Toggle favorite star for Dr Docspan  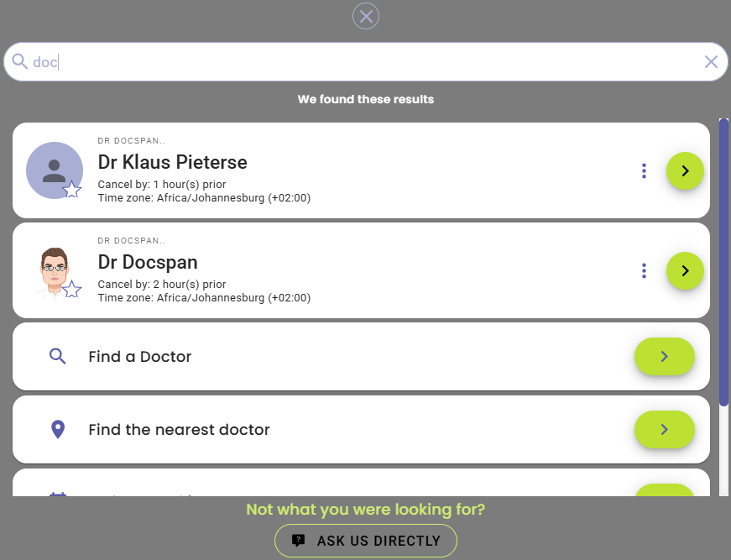coord(72,290)
